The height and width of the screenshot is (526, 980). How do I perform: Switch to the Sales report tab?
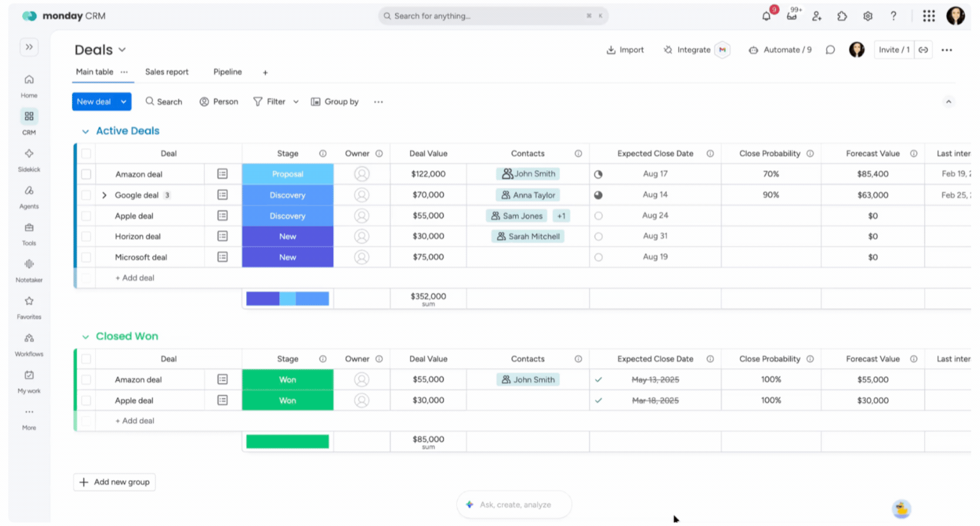coord(167,72)
